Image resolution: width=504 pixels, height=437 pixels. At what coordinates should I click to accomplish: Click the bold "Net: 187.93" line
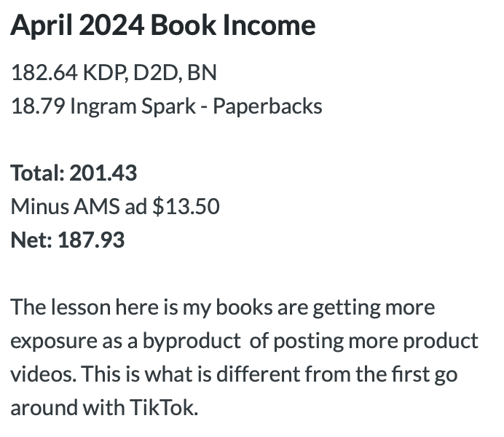point(68,240)
